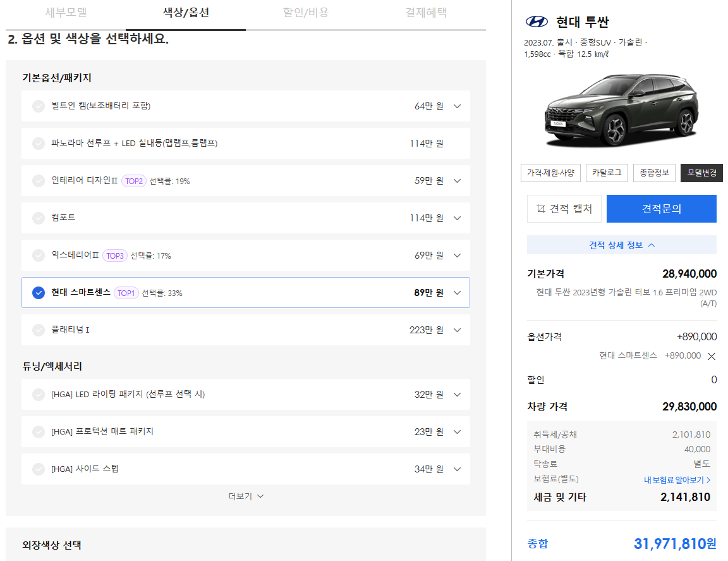Expand 컴포트 option details chevron
Viewport: 728px width, 561px height.
click(458, 218)
